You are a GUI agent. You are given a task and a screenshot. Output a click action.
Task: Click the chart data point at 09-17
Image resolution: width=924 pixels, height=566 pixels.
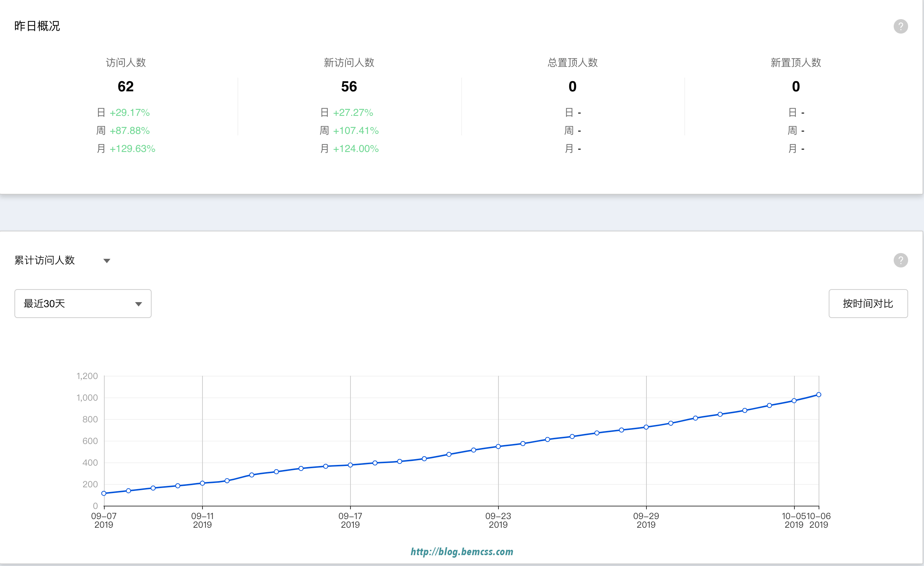pos(350,465)
